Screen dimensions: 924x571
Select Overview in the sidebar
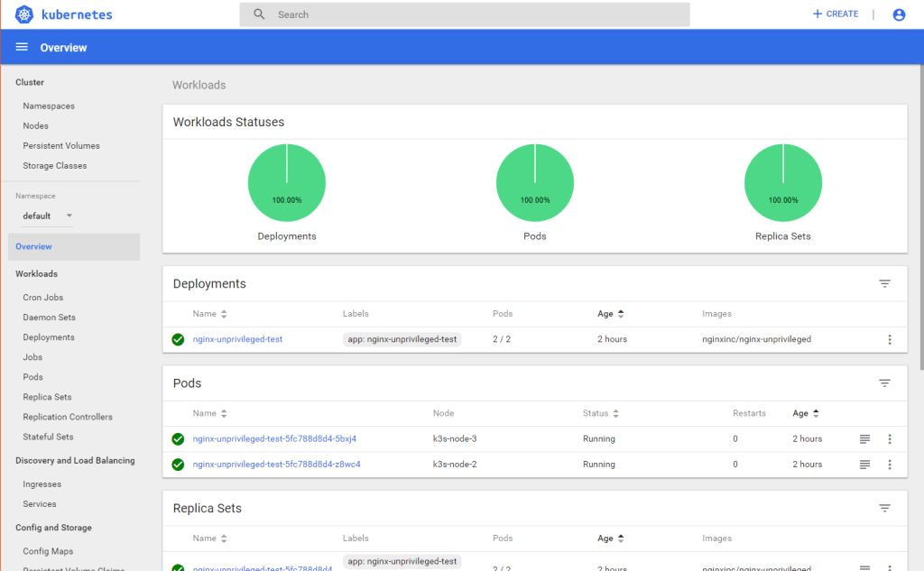click(74, 247)
